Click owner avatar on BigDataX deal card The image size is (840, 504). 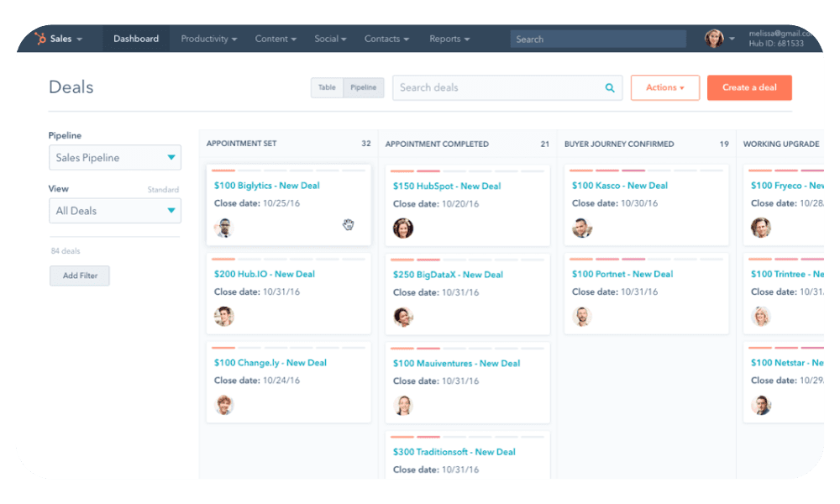403,317
